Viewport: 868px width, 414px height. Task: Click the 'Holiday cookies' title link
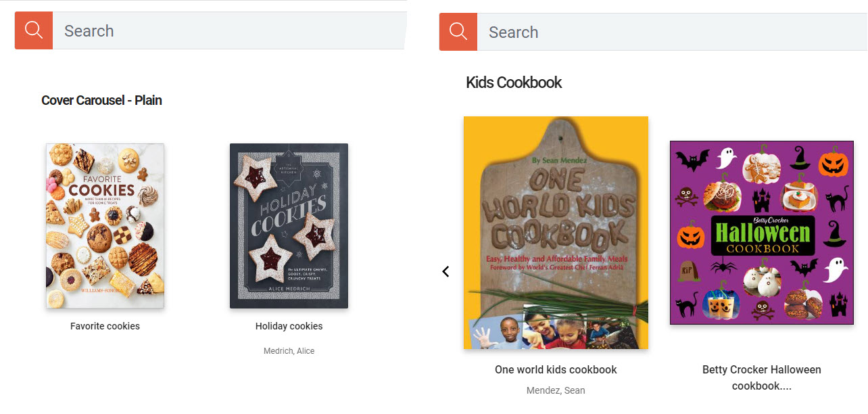tap(289, 326)
